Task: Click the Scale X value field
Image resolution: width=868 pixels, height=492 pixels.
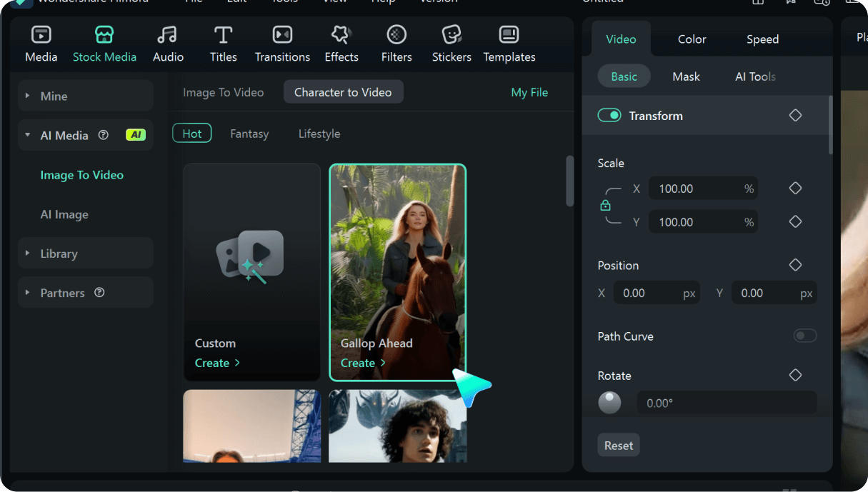Action: [x=702, y=189]
